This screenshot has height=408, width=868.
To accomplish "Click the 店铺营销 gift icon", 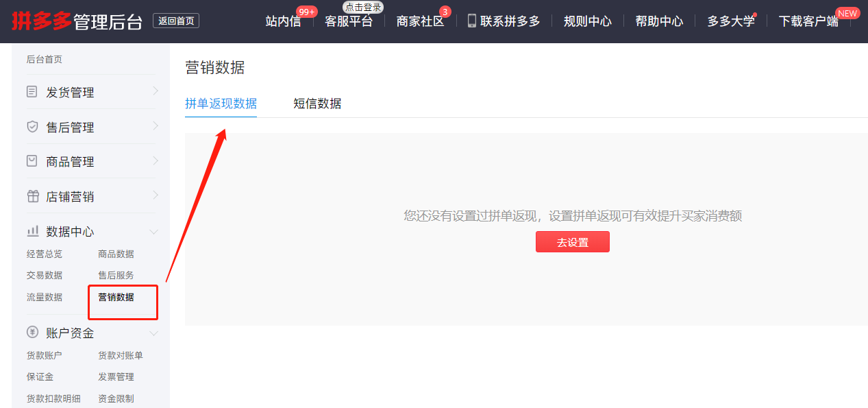I will [x=32, y=196].
